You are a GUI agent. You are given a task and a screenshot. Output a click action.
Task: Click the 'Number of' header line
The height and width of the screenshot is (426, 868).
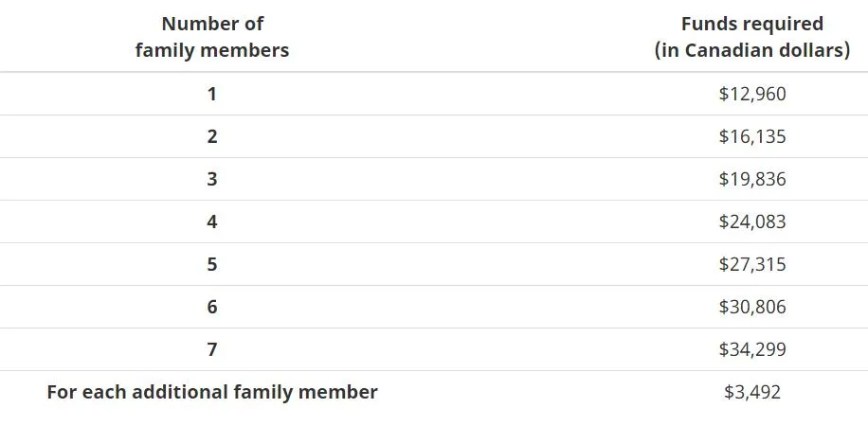pos(212,24)
